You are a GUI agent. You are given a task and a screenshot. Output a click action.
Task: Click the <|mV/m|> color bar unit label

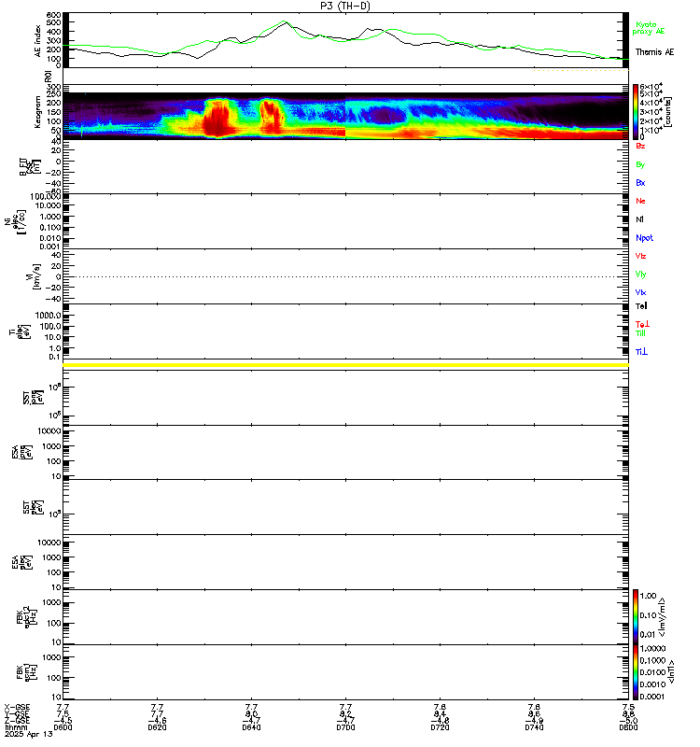coord(662,617)
